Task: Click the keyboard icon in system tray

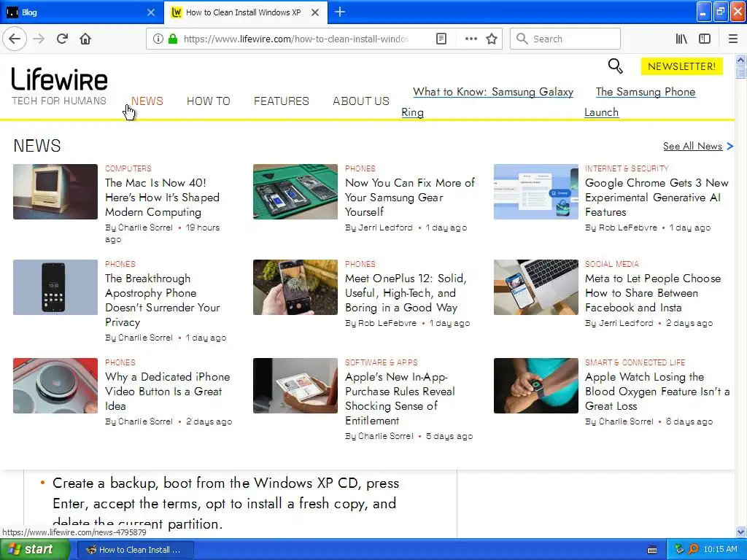Action: click(x=652, y=550)
